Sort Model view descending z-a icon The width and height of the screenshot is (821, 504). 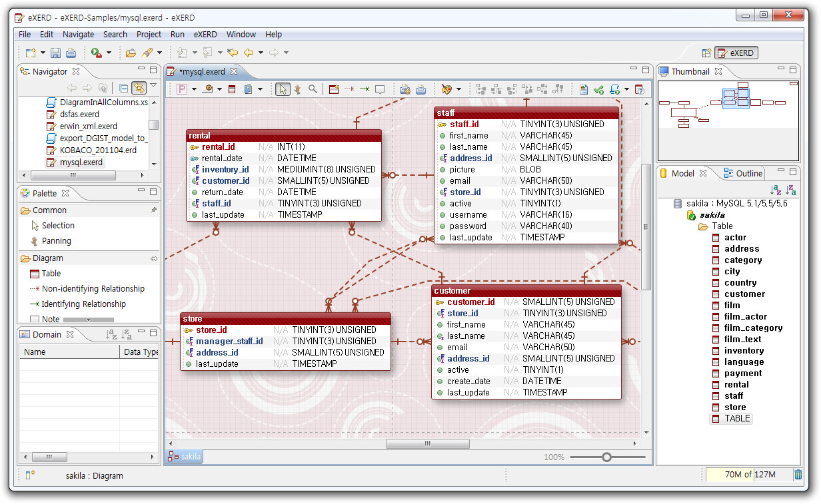click(791, 190)
